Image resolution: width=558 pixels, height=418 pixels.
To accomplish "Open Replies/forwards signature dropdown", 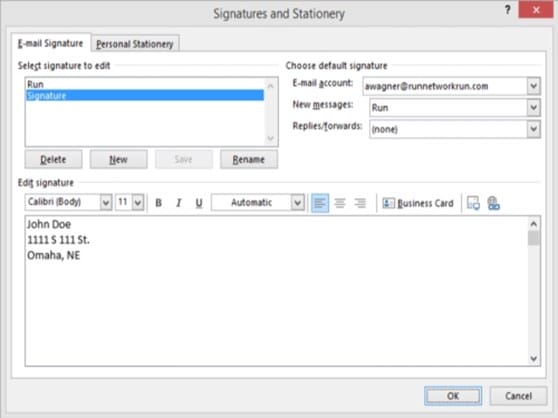I will coord(533,129).
